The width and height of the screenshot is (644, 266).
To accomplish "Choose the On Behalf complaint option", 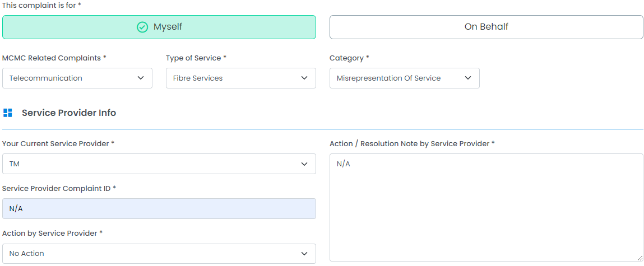I will 486,27.
